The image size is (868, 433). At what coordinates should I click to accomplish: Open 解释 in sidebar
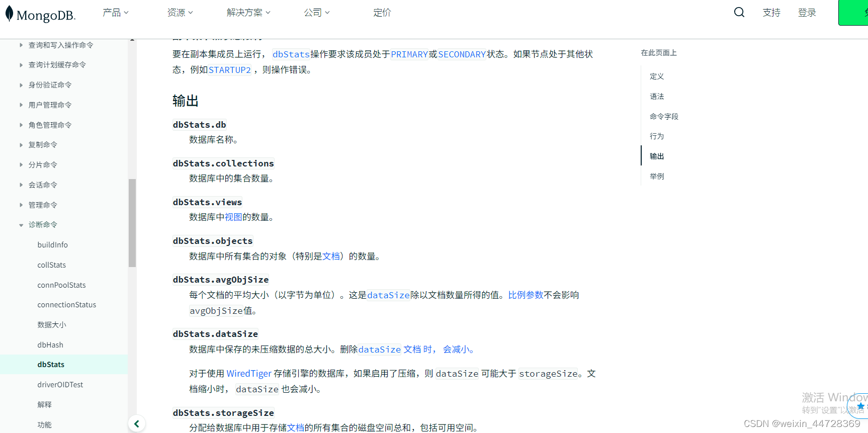coord(44,405)
